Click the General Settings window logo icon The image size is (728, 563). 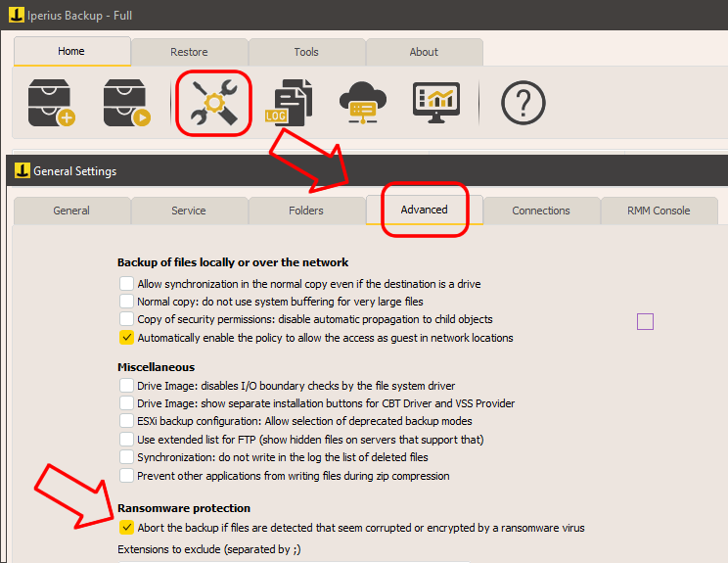pyautogui.click(x=22, y=170)
